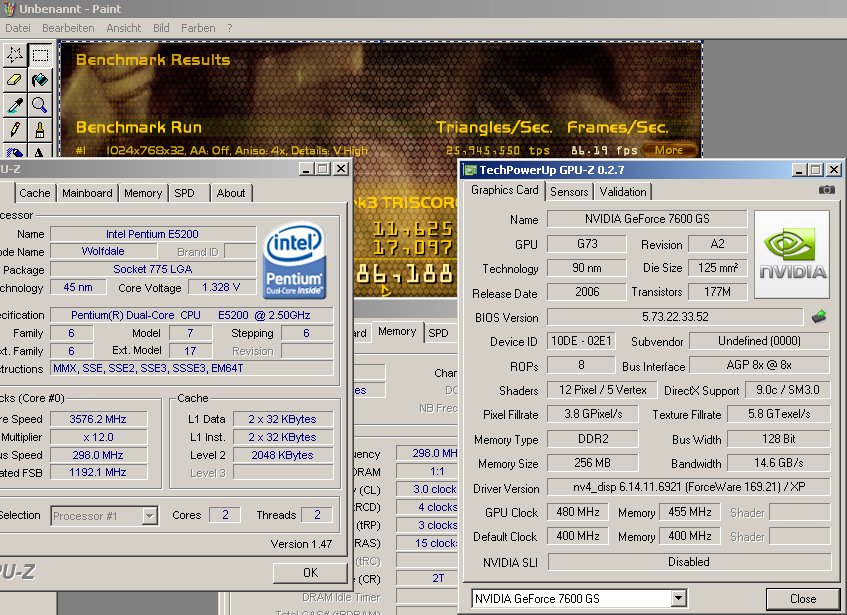Screen dimensions: 847x615
Task: Click the Close button in GPU-Z
Action: pyautogui.click(x=803, y=599)
